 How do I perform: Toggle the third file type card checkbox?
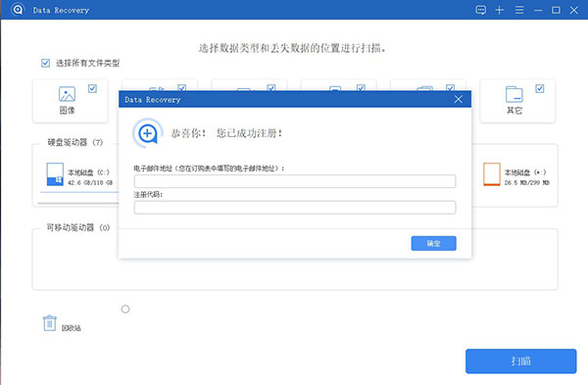tap(271, 88)
